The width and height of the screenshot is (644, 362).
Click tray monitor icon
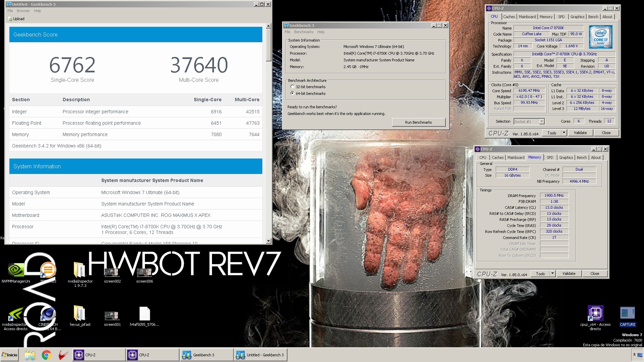640,355
